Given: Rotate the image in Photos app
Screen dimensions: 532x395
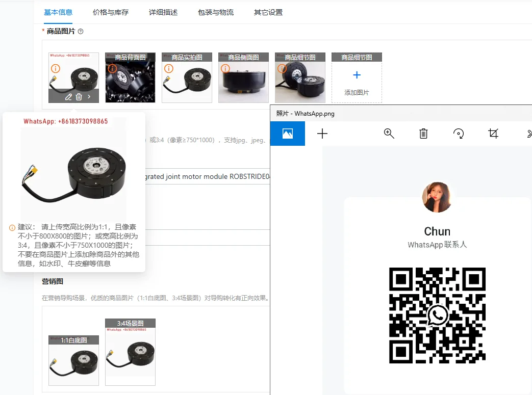Looking at the screenshot, I should 459,134.
